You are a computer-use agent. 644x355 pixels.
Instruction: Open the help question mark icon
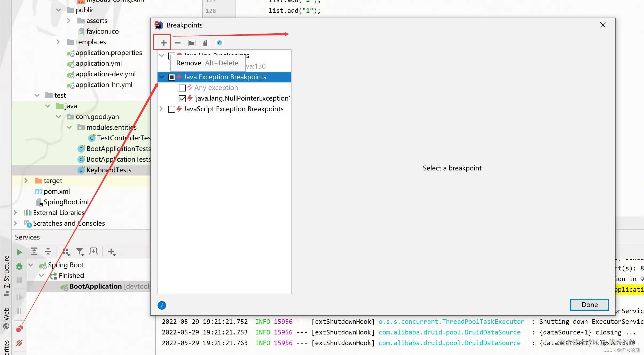tap(162, 305)
